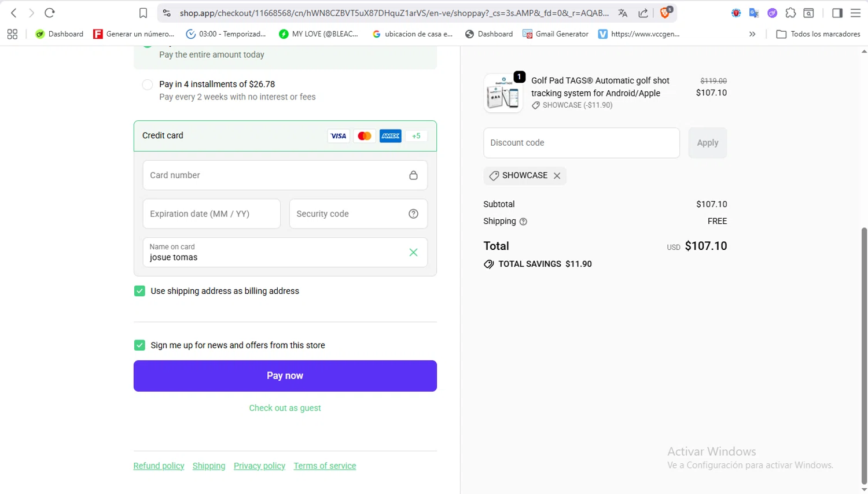Open the Shipping policy link

pyautogui.click(x=209, y=466)
